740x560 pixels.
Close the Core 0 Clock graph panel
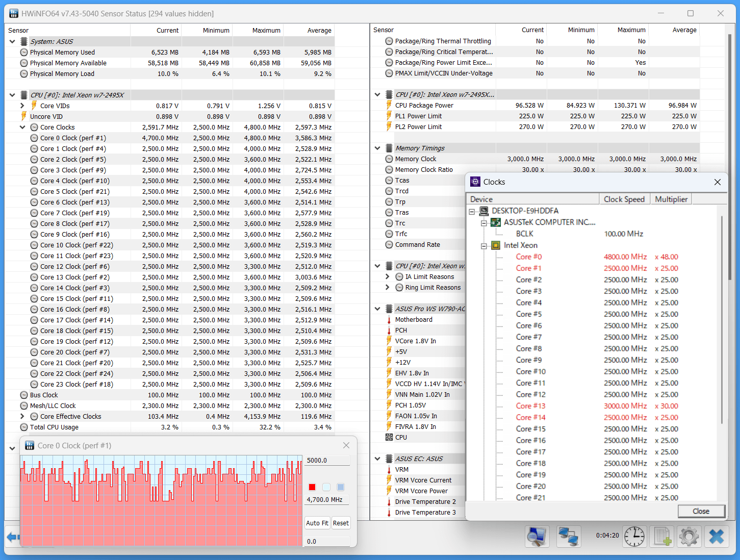(346, 445)
